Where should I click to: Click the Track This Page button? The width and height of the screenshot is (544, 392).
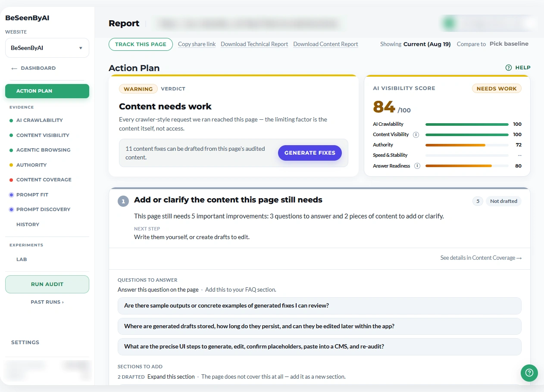[x=141, y=44]
